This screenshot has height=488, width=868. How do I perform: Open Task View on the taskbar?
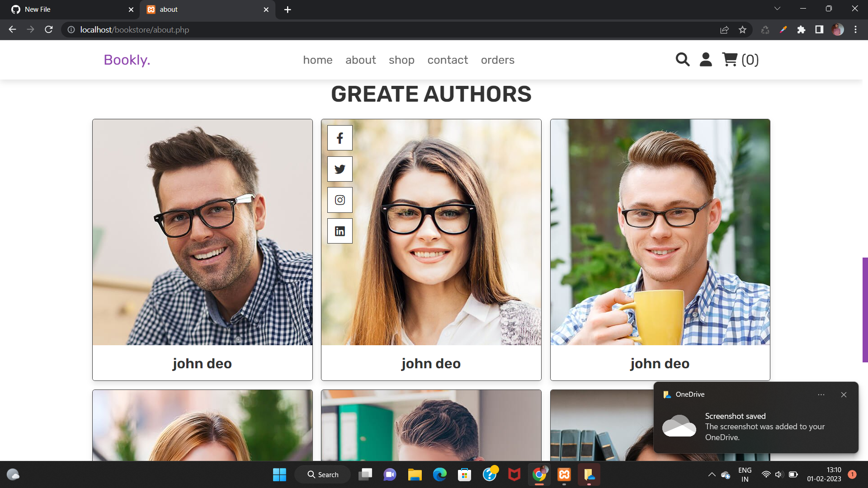365,474
